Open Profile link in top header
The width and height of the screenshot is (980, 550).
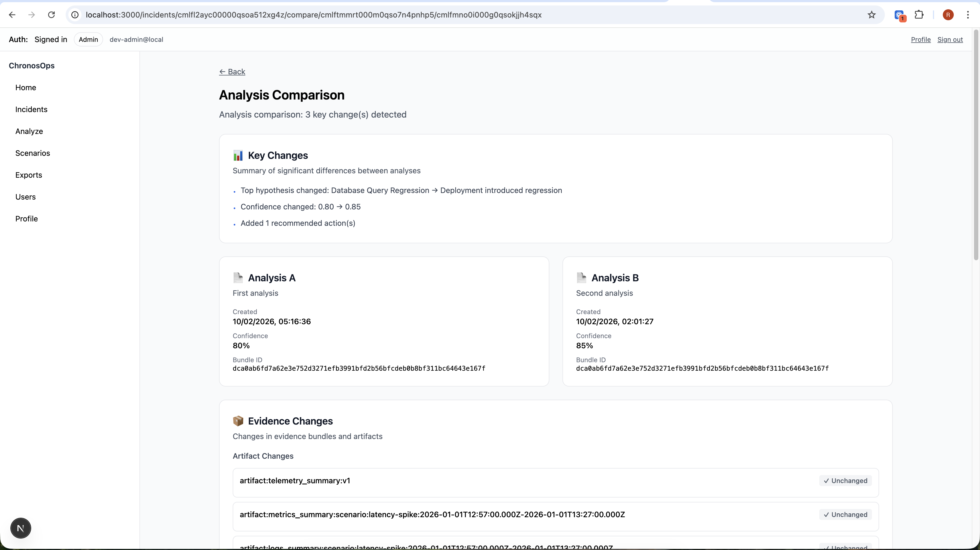[x=921, y=40]
